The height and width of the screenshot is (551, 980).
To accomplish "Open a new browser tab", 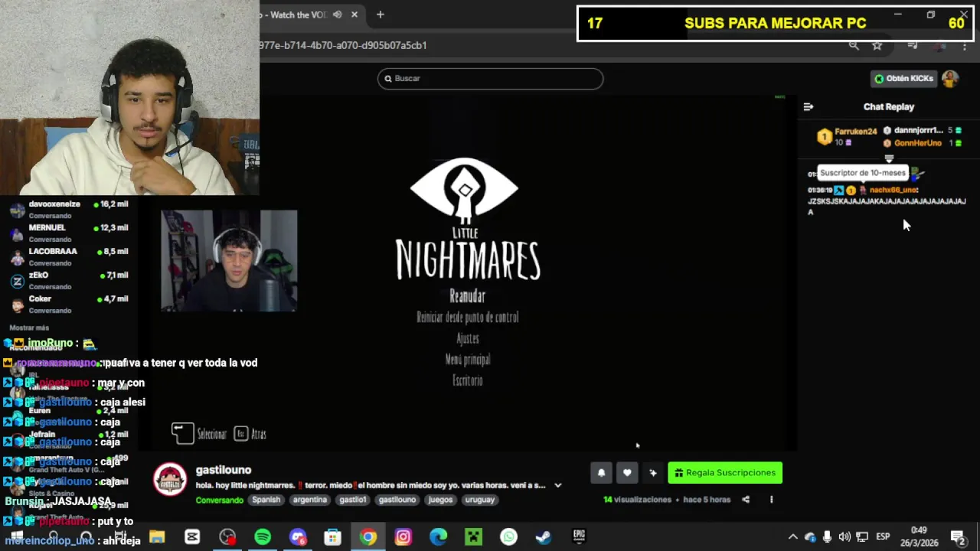I will [380, 15].
